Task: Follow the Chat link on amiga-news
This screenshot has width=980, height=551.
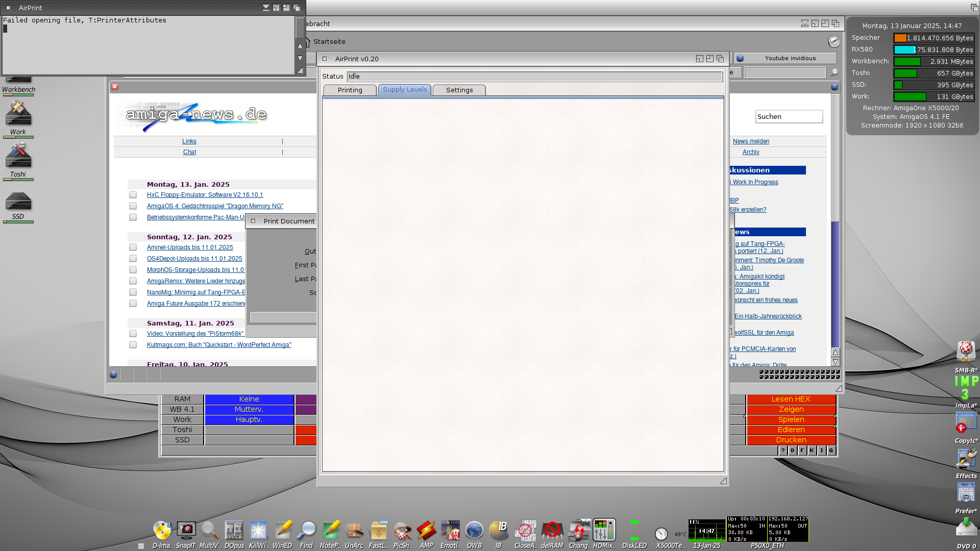Action: [x=189, y=152]
